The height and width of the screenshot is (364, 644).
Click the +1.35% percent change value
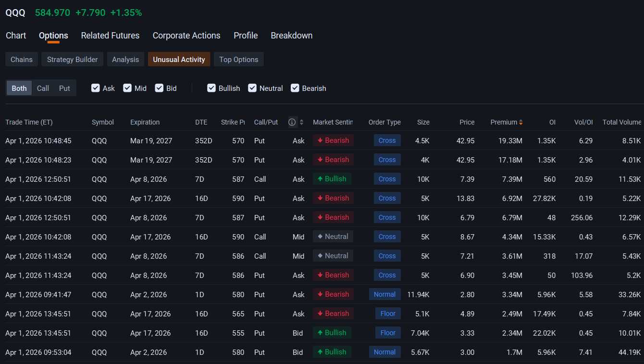point(126,13)
